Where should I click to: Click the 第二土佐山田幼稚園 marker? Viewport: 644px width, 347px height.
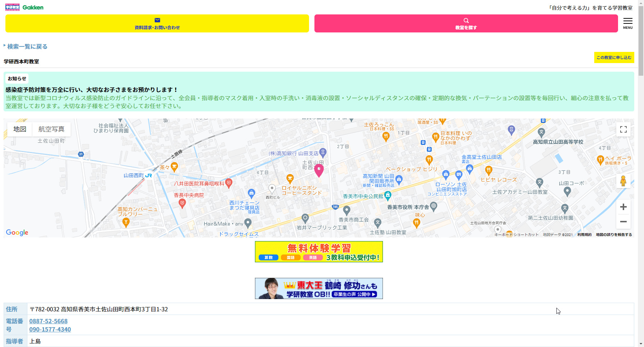[565, 208]
